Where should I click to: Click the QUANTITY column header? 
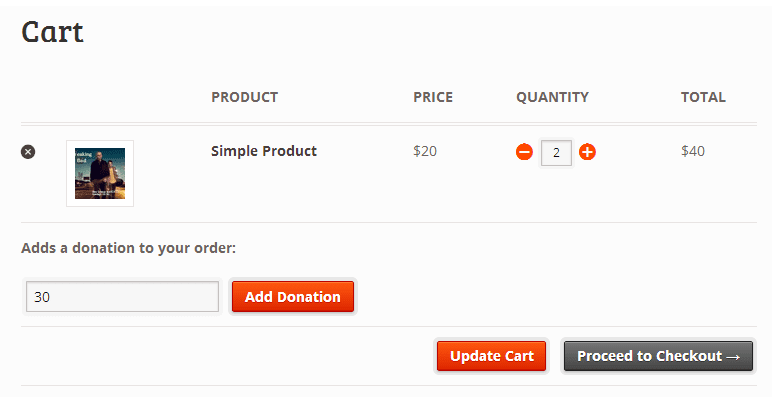point(552,97)
